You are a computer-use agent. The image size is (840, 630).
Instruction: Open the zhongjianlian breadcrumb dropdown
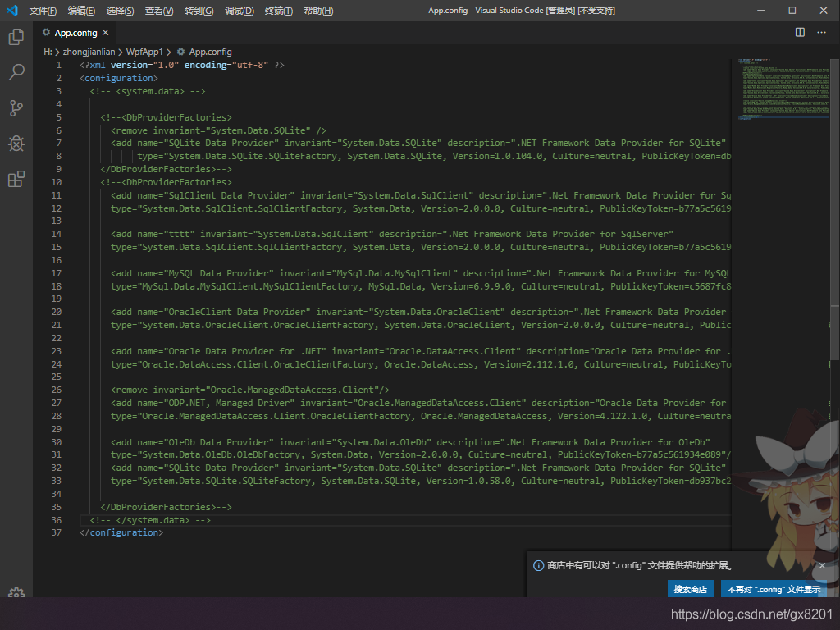(x=89, y=51)
